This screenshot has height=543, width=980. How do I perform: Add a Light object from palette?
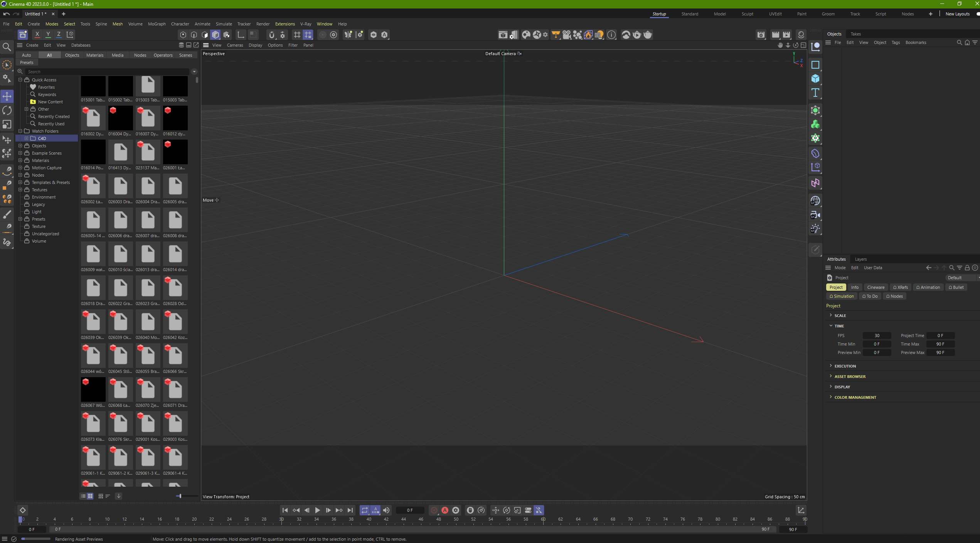tap(815, 229)
